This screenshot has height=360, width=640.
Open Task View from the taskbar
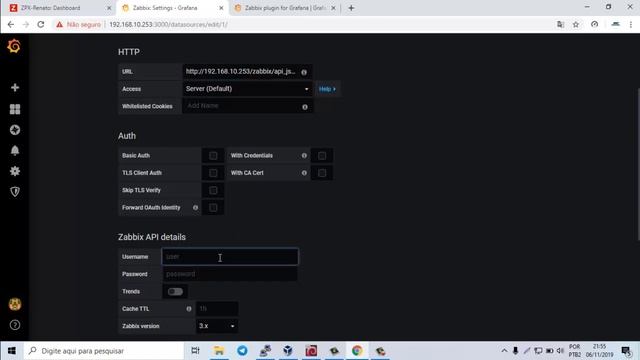tap(196, 351)
